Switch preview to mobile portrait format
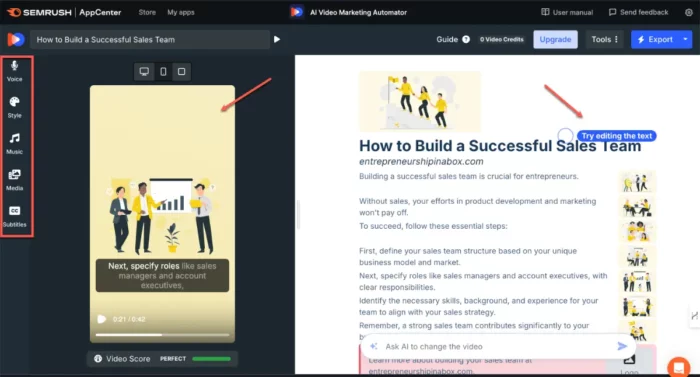This screenshot has width=700, height=377. pyautogui.click(x=163, y=71)
